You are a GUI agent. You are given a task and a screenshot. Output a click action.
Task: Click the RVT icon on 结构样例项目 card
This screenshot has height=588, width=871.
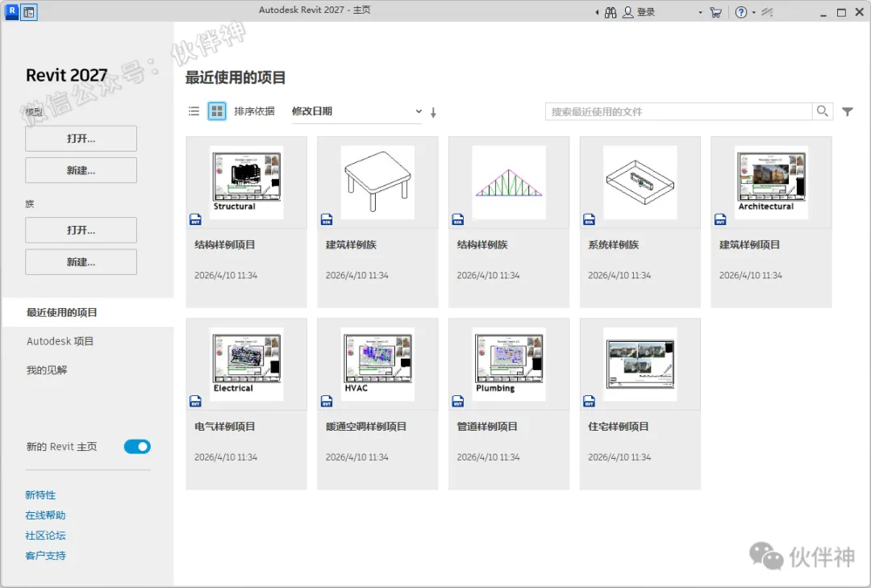195,219
